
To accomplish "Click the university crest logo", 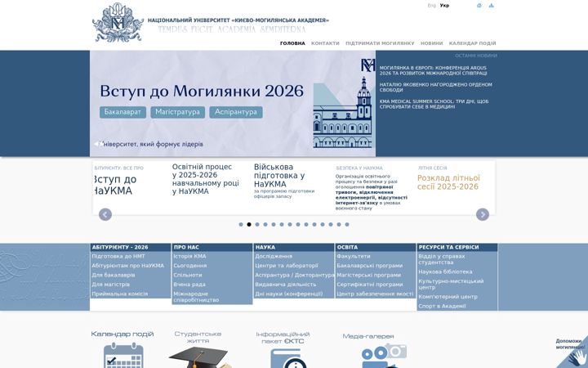I will coord(118,23).
